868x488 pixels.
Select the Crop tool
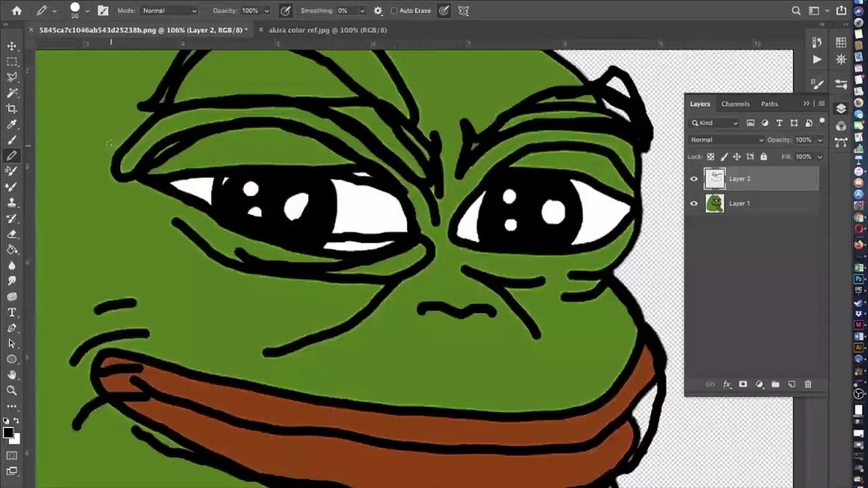(12, 108)
